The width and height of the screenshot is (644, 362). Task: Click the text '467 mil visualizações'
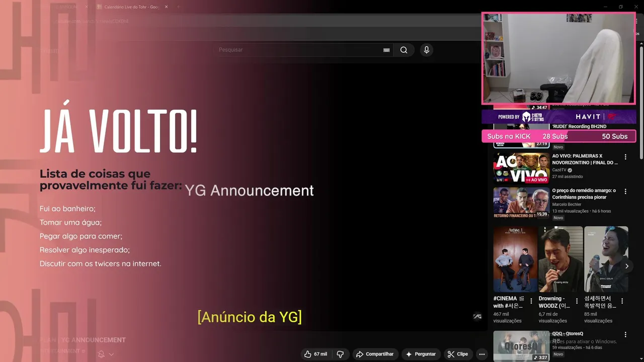click(507, 317)
